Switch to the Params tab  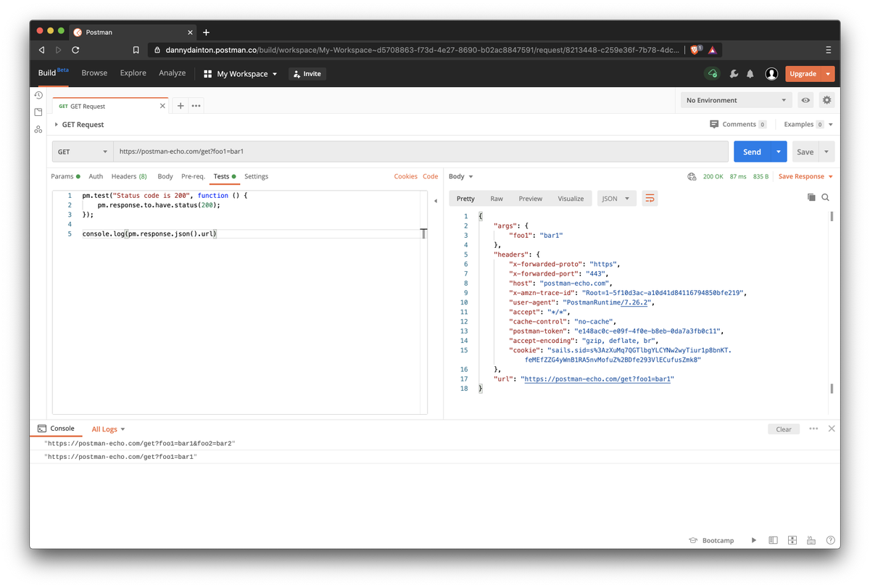tap(65, 176)
